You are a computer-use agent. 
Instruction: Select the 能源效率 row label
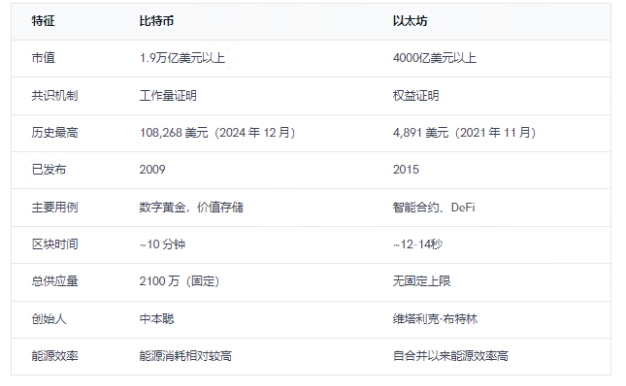(x=55, y=356)
